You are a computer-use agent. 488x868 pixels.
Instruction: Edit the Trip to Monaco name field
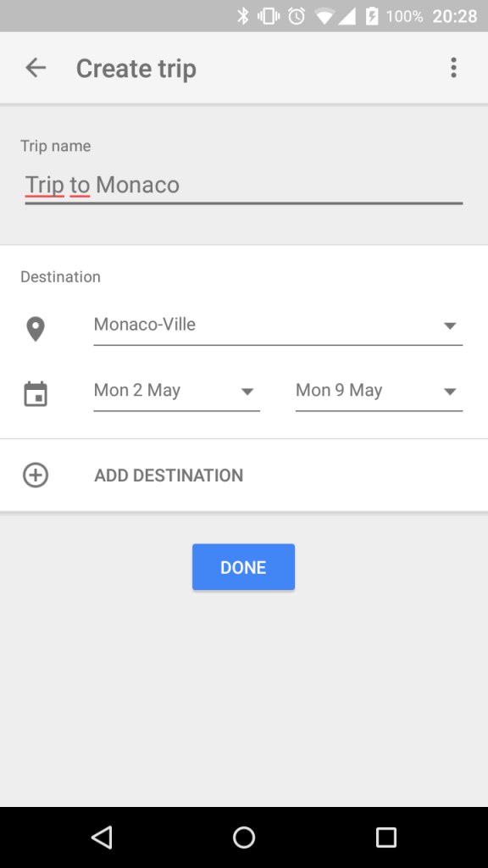point(243,185)
